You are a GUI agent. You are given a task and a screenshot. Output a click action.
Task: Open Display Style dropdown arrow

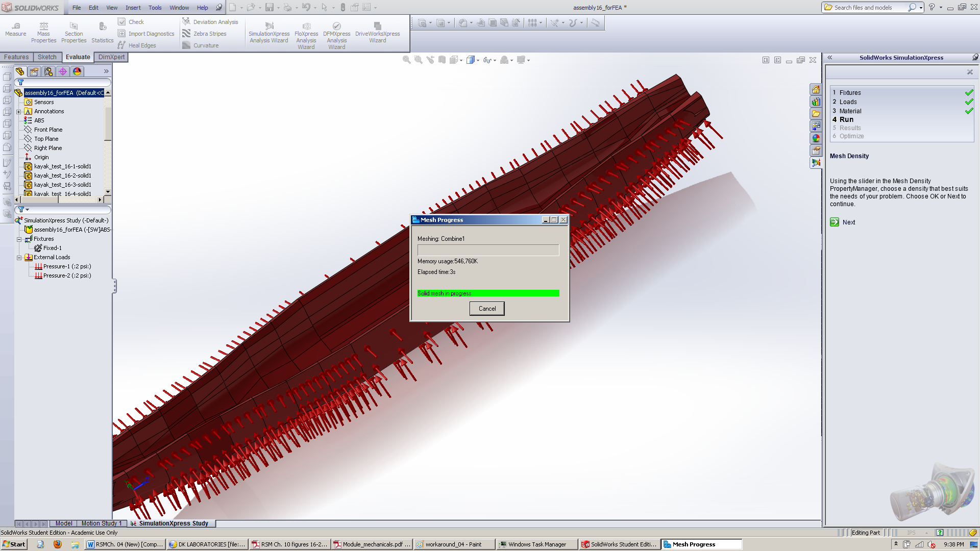tap(478, 60)
